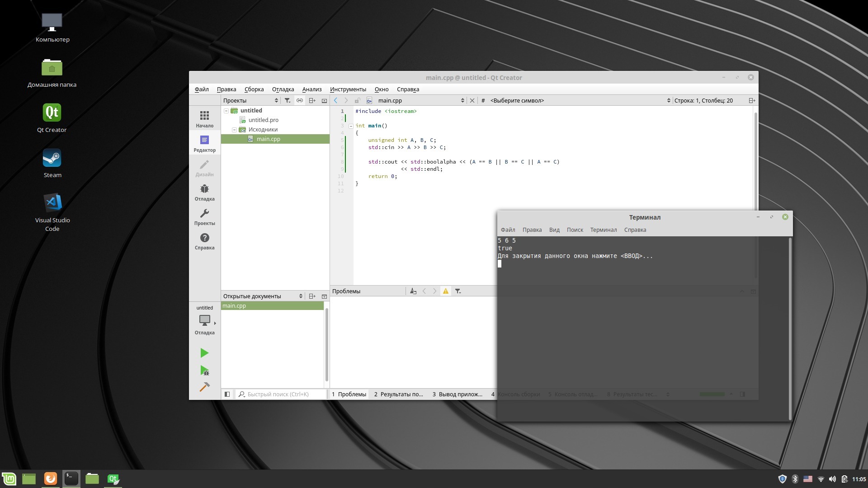This screenshot has height=488, width=868.
Task: Open the Вывод приложения output tab
Action: pyautogui.click(x=457, y=394)
